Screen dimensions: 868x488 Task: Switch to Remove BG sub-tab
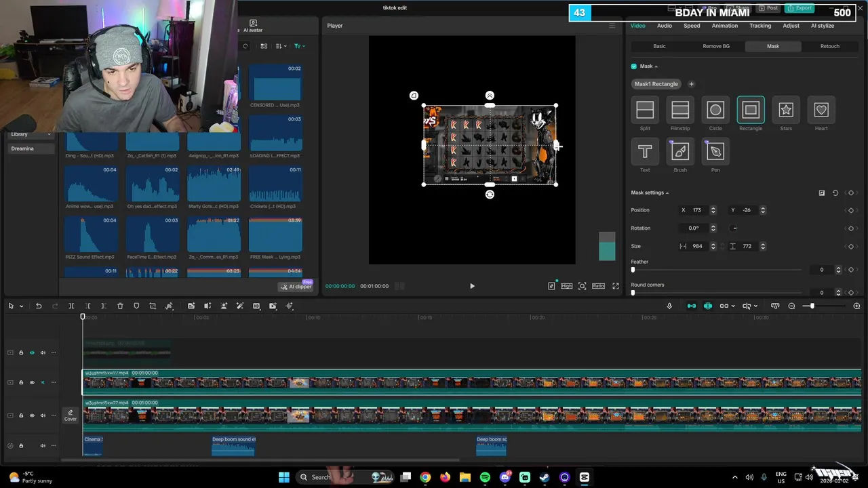pyautogui.click(x=716, y=46)
